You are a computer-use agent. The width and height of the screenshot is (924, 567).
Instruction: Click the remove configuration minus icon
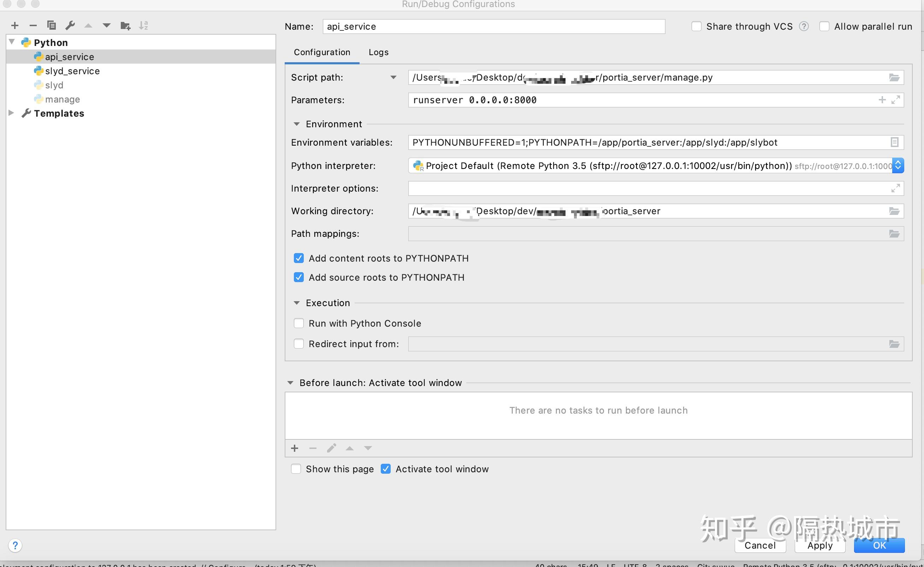pos(33,25)
